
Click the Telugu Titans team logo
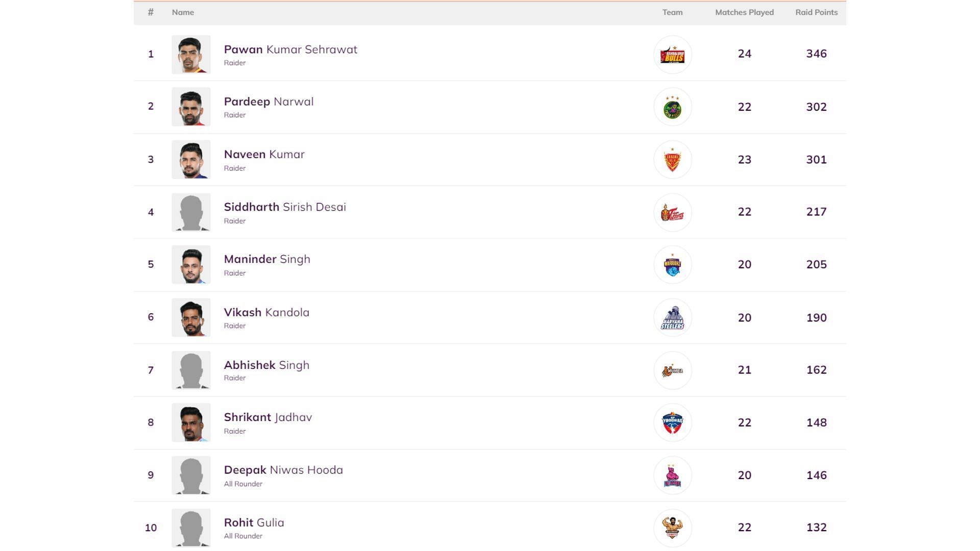(x=672, y=212)
